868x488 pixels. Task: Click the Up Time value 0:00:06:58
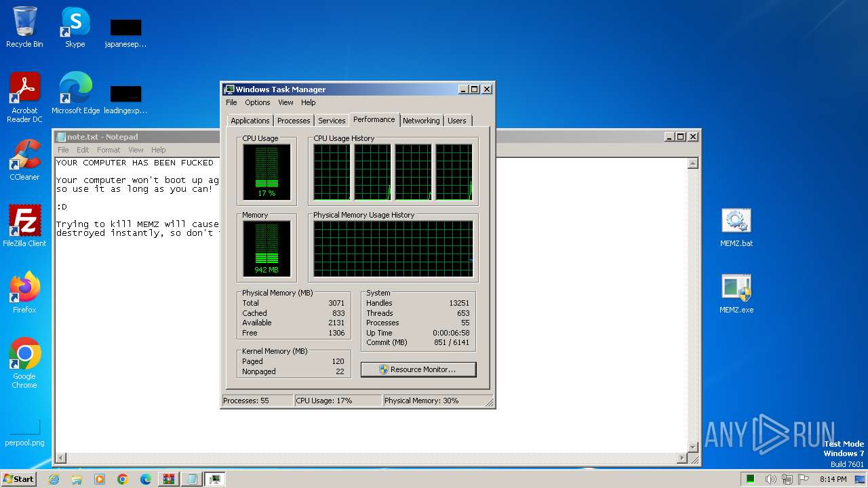click(x=451, y=333)
